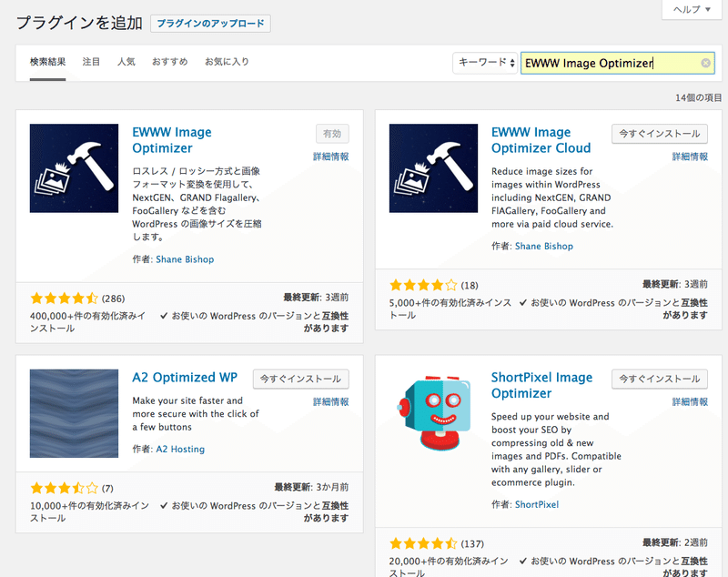
Task: Open 詳細情報 for ShortPixel Image Optimizer
Action: (x=690, y=401)
